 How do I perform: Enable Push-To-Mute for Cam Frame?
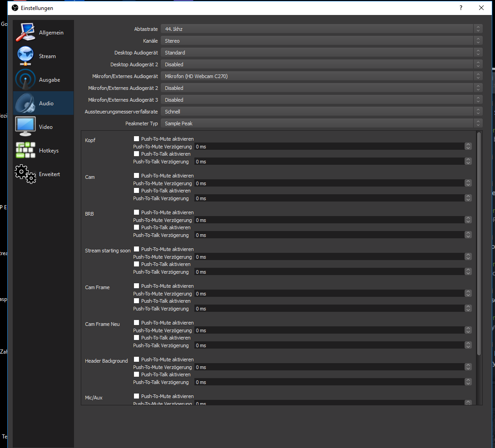(x=136, y=286)
